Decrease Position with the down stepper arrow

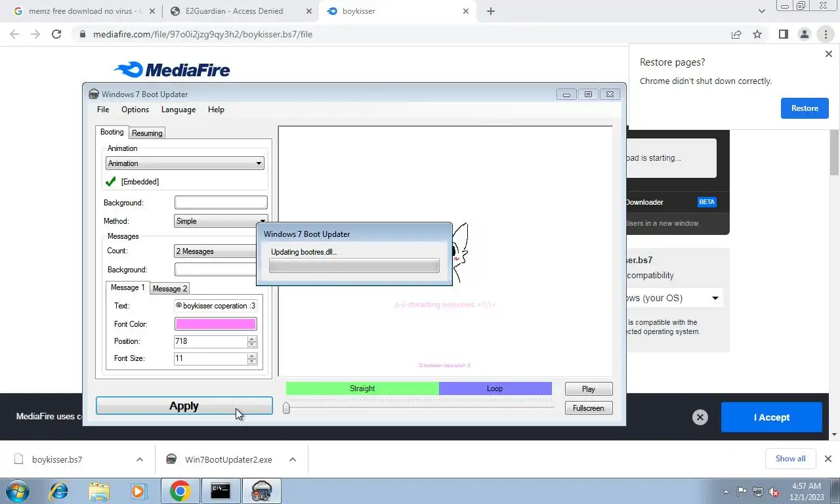252,345
